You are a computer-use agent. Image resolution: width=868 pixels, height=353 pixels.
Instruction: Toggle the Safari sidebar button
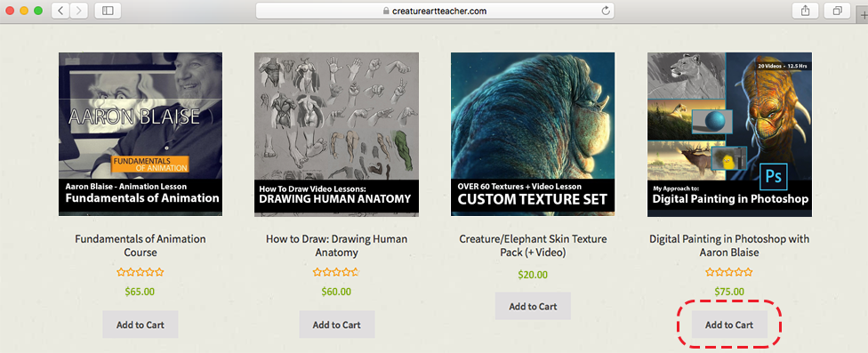pyautogui.click(x=108, y=11)
